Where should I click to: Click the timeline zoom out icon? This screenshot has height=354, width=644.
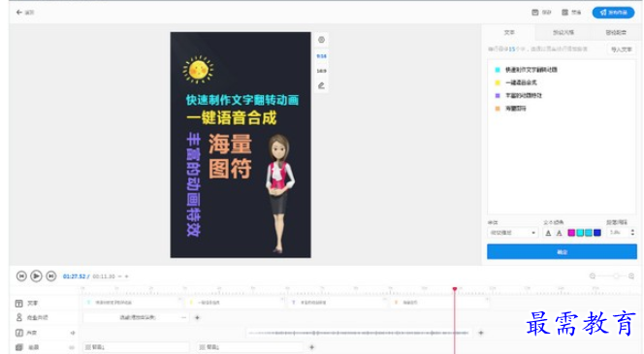593,276
